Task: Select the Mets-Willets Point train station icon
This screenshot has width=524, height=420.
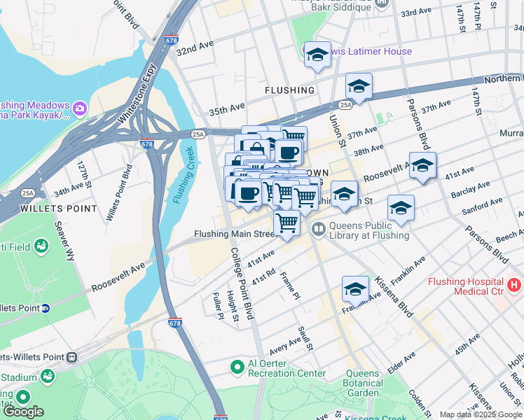Action: [x=72, y=358]
